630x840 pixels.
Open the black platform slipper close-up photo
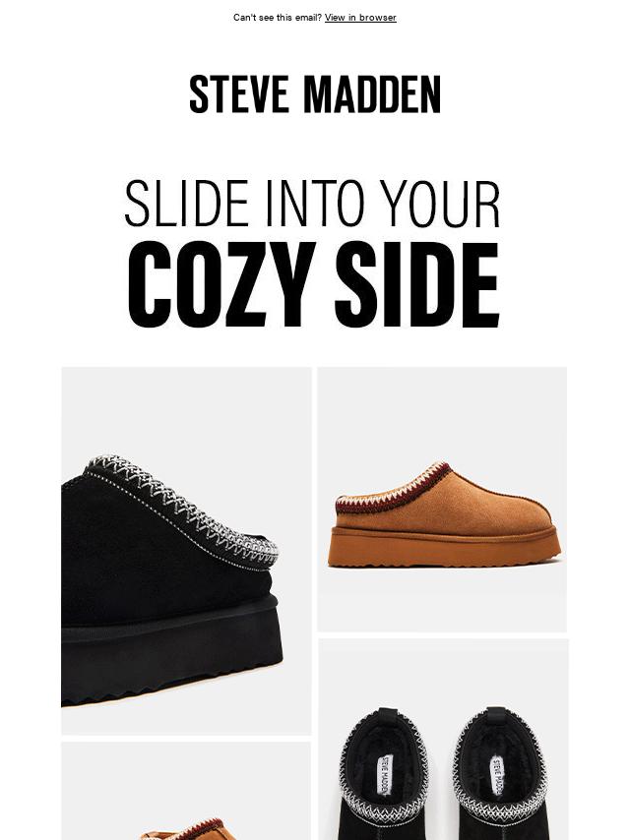[x=186, y=551]
